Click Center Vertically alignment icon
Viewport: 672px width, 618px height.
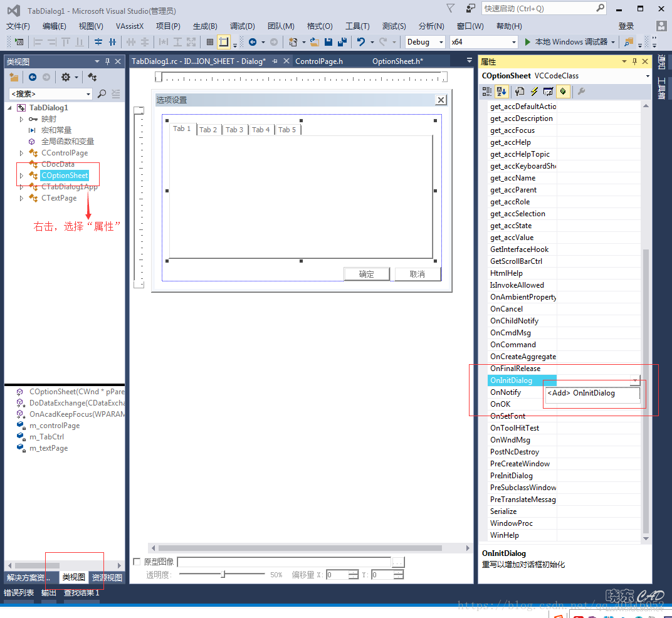pyautogui.click(x=98, y=42)
